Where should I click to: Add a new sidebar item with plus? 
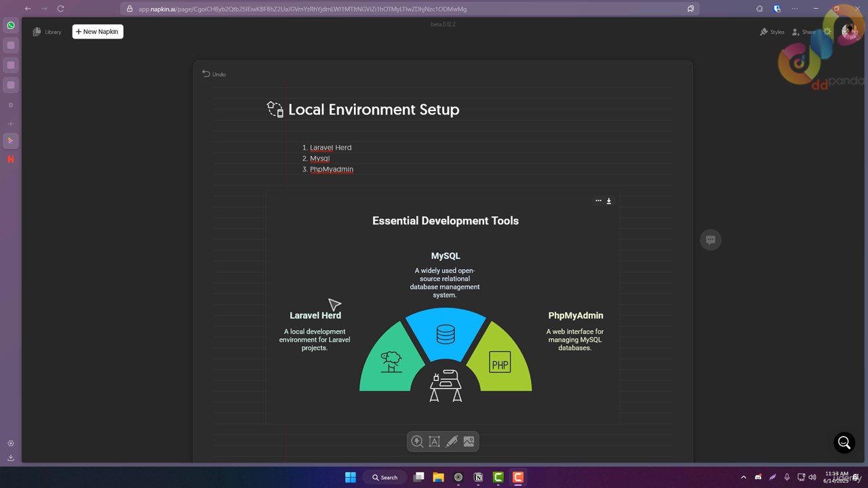point(11,123)
